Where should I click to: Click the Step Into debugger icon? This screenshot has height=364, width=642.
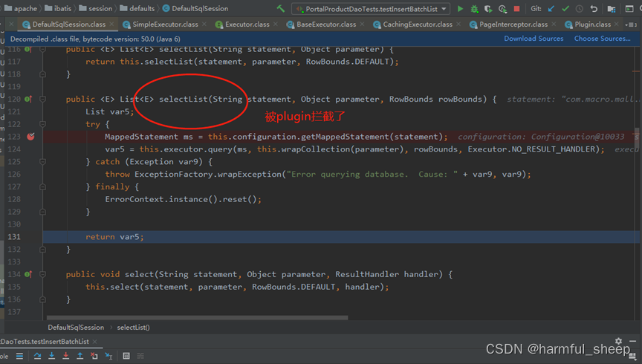[51, 356]
